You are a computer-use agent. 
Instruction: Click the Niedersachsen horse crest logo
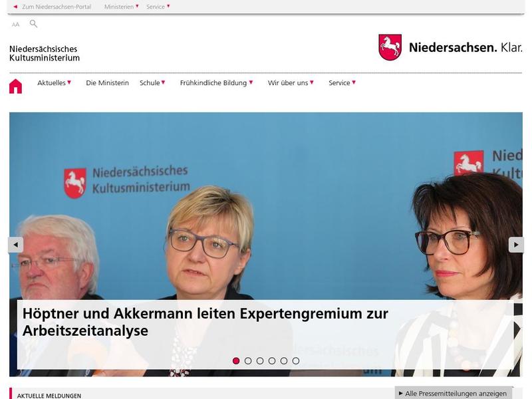point(390,47)
